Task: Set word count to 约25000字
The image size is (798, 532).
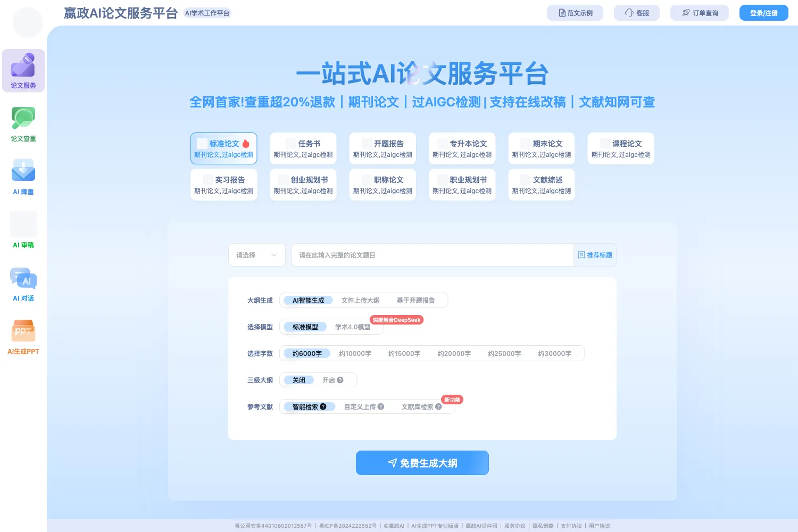Action: 504,353
